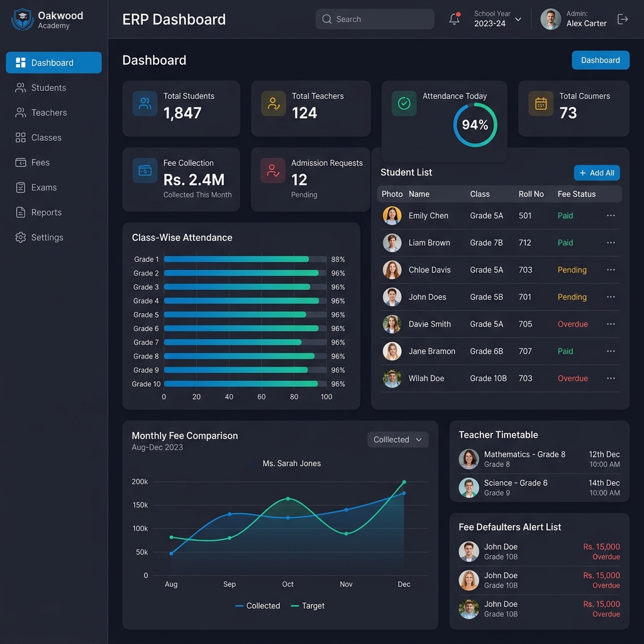
Task: Click the Oct data point on the Target line
Action: coord(288,499)
